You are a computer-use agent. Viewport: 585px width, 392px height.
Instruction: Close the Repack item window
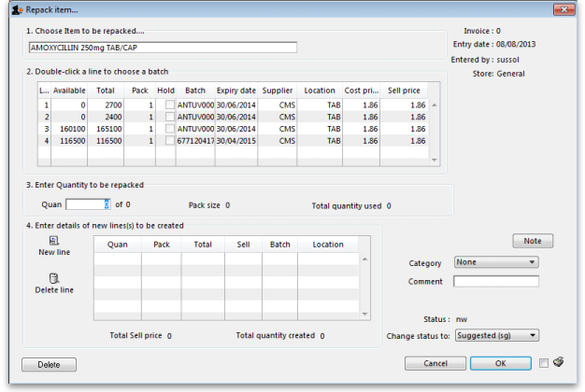pyautogui.click(x=564, y=8)
